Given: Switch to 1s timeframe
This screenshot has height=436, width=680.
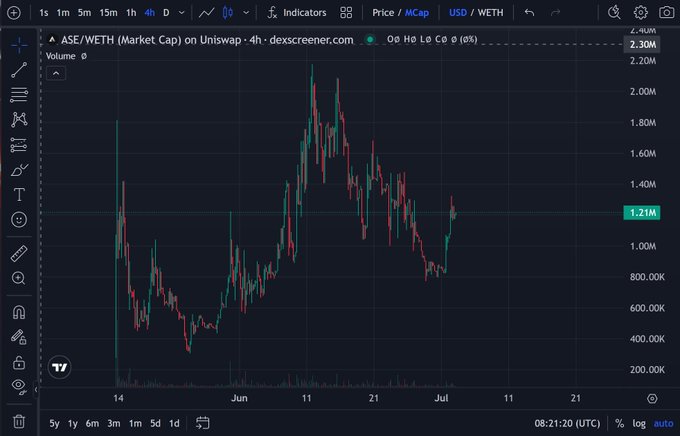Looking at the screenshot, I should 43,13.
